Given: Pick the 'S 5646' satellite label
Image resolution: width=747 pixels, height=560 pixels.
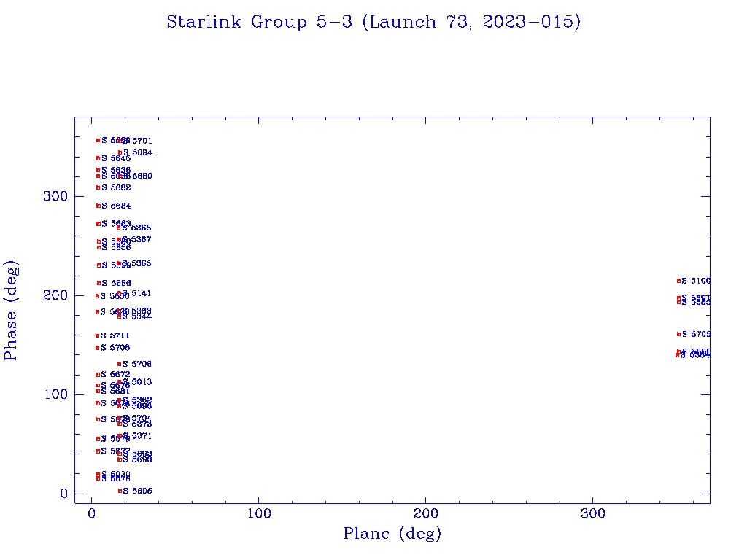Looking at the screenshot, I should pyautogui.click(x=116, y=158).
